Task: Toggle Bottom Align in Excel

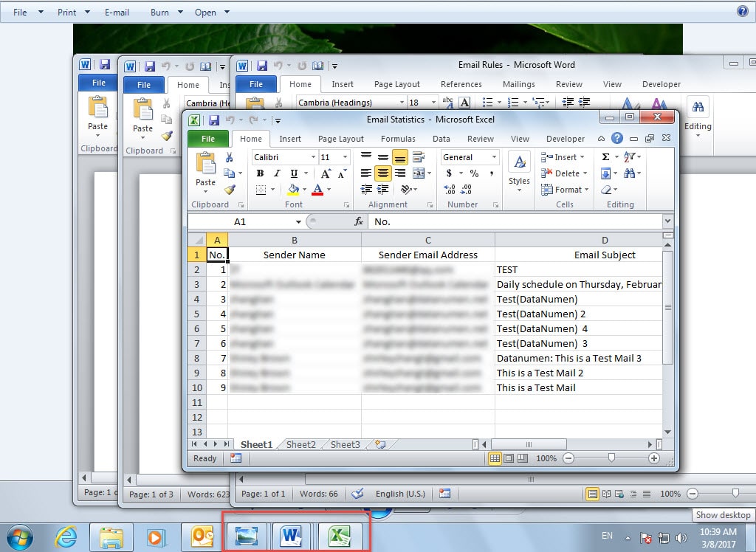Action: coord(399,157)
